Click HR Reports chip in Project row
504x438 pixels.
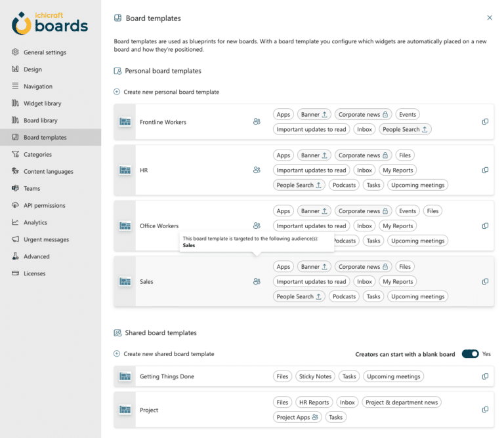pyautogui.click(x=314, y=403)
